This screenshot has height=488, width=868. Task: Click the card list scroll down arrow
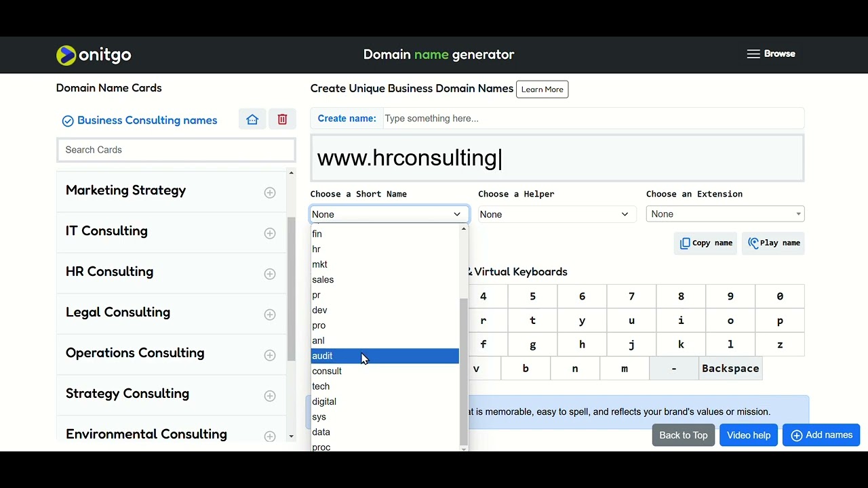tap(292, 436)
